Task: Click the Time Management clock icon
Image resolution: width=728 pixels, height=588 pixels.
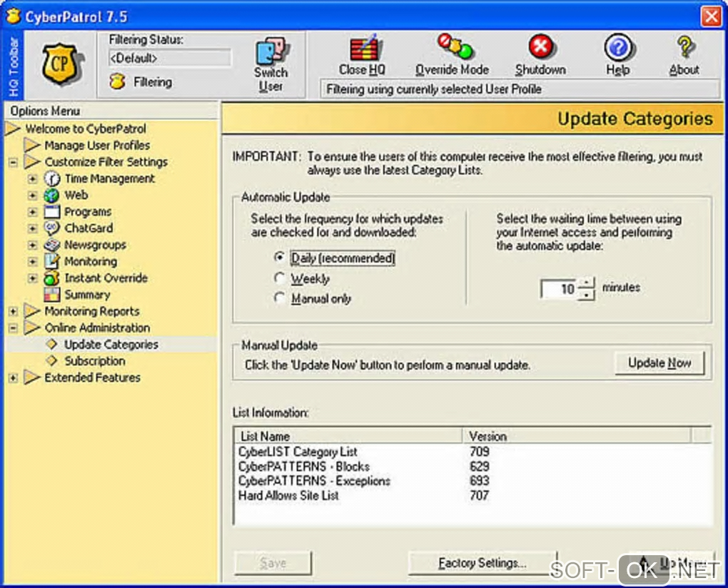Action: pyautogui.click(x=51, y=178)
